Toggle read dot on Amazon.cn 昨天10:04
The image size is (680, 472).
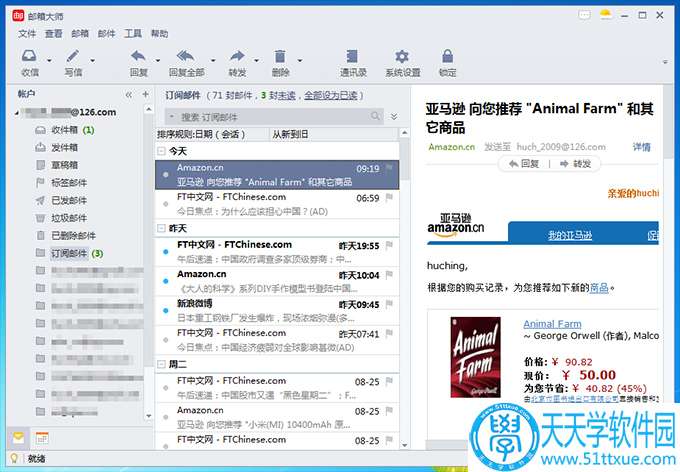[x=166, y=281]
